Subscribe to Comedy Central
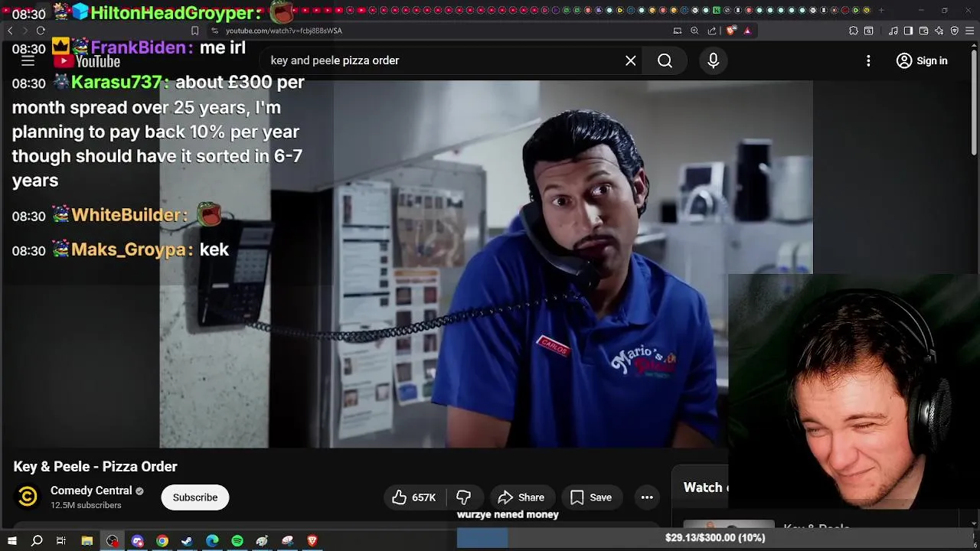 pos(195,497)
